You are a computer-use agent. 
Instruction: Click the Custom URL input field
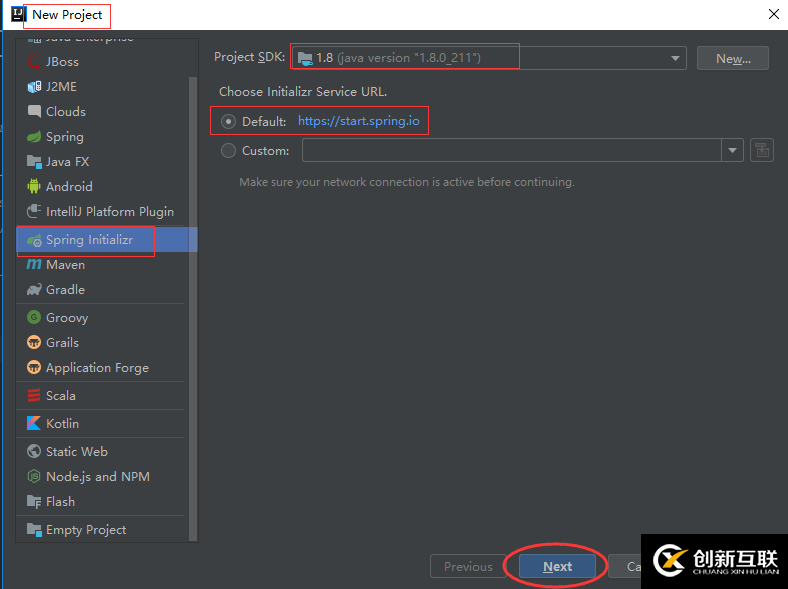[512, 150]
